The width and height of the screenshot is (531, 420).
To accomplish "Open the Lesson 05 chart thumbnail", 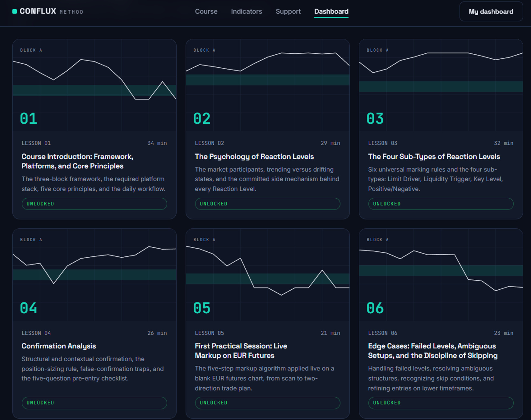I will pos(268,275).
